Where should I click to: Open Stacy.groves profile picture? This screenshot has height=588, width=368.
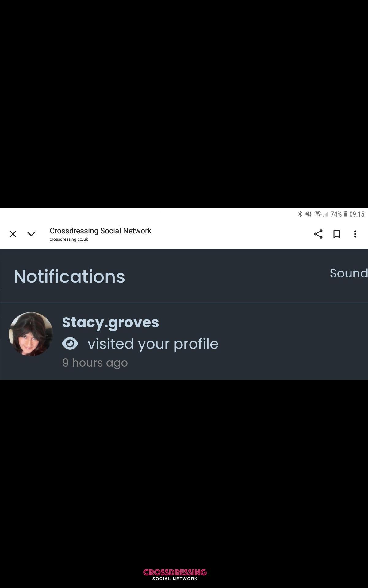click(x=31, y=334)
